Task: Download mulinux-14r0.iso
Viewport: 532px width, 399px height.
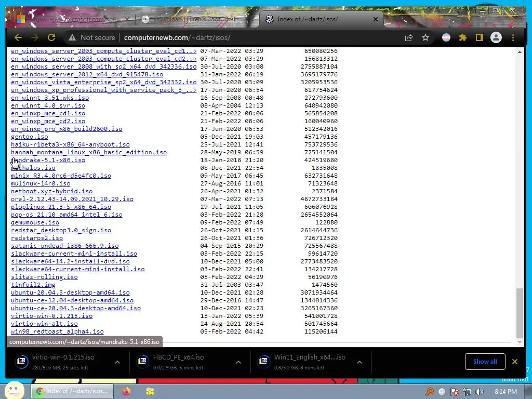Action: pos(41,183)
